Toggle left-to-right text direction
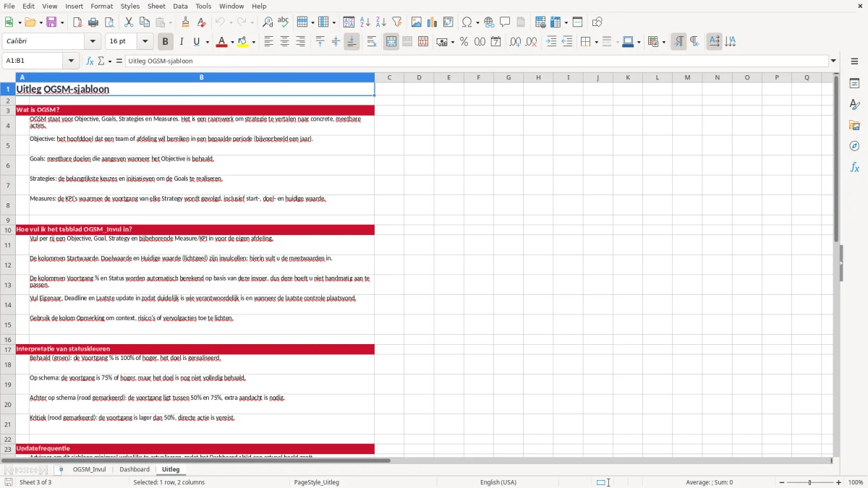 pos(678,42)
